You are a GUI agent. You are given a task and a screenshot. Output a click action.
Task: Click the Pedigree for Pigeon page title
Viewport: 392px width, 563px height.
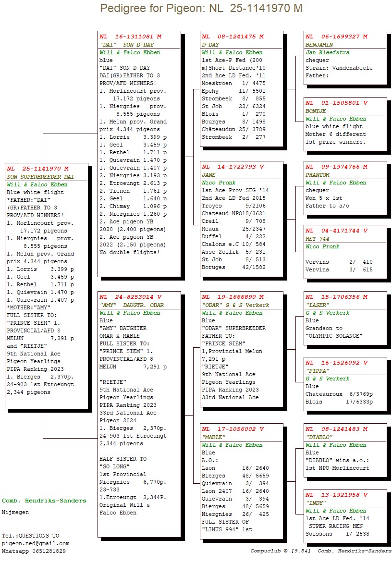[201, 8]
